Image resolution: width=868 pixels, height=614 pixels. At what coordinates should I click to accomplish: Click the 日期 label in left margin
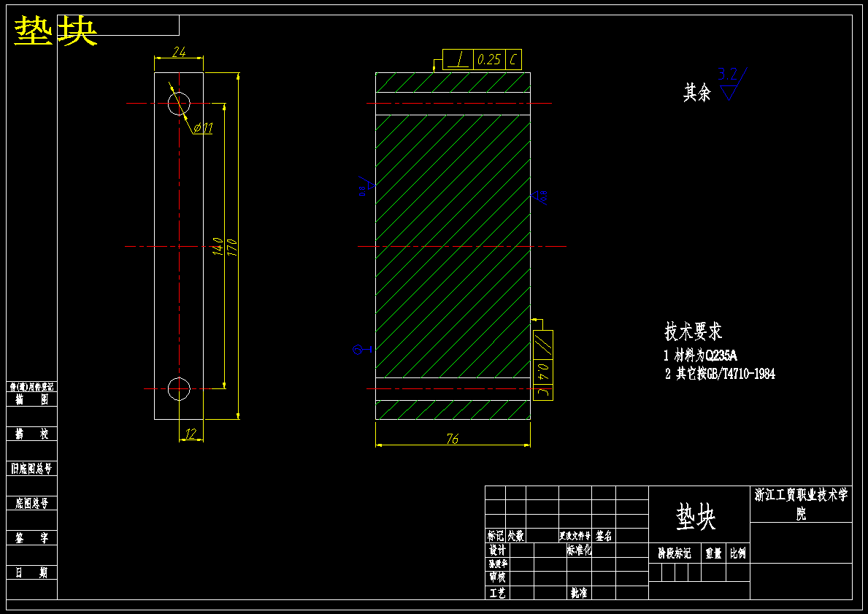point(31,572)
